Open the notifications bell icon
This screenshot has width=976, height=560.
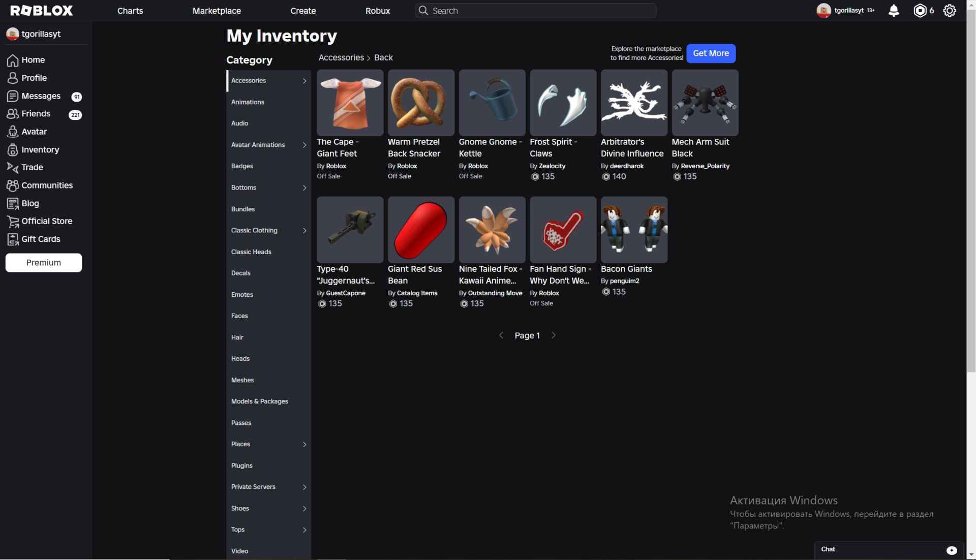point(893,11)
